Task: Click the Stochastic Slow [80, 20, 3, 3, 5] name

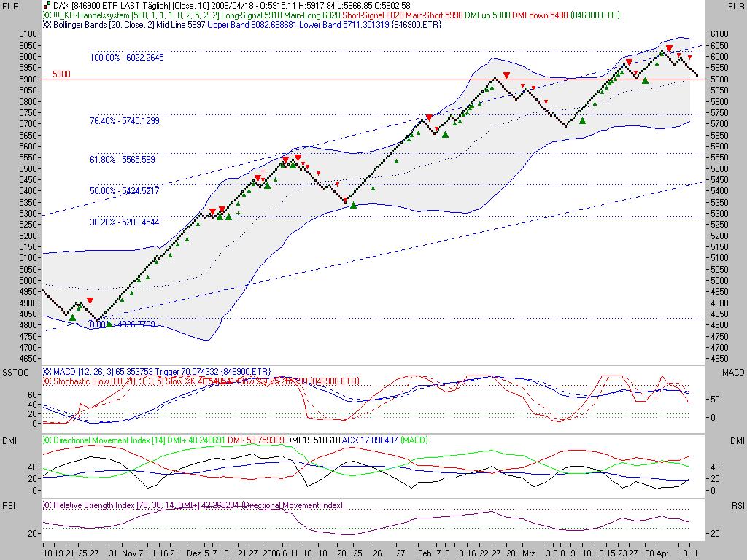Action: 109,381
